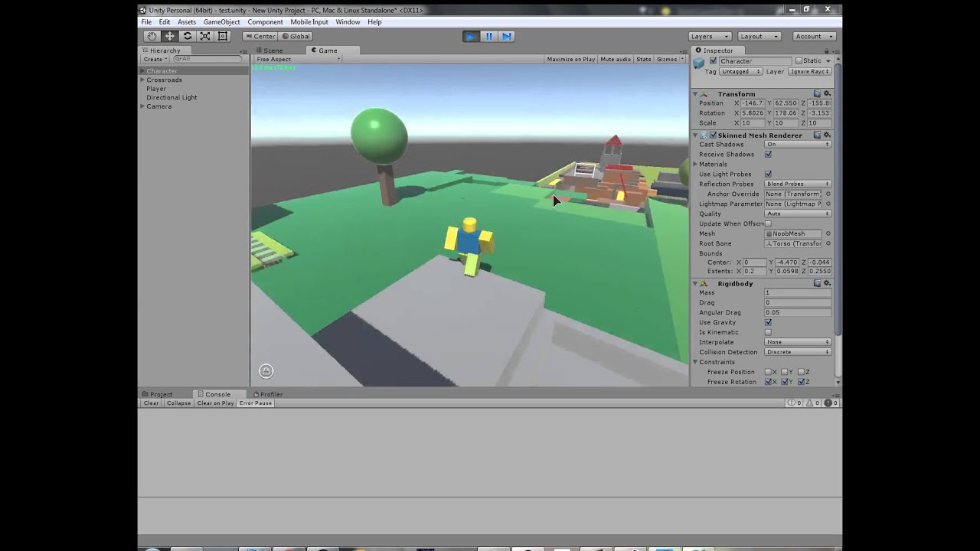980x551 pixels.
Task: Open the Tag dropdown (Untagged)
Action: point(741,71)
